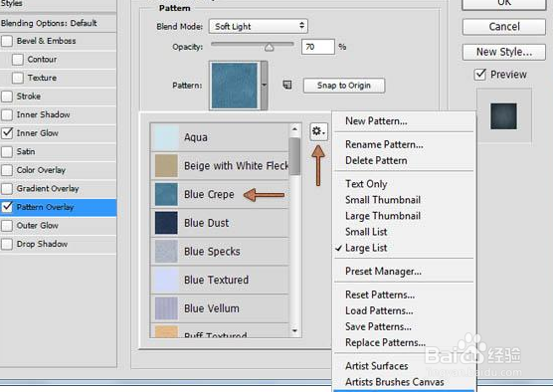Select the Aqua pattern swatch
This screenshot has width=553, height=392.
pyautogui.click(x=166, y=137)
